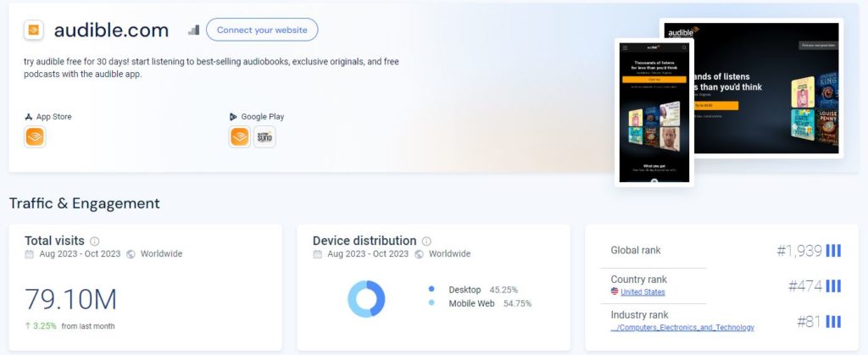Click 'Worldwide' under Device distribution
The image size is (868, 355).
click(449, 254)
